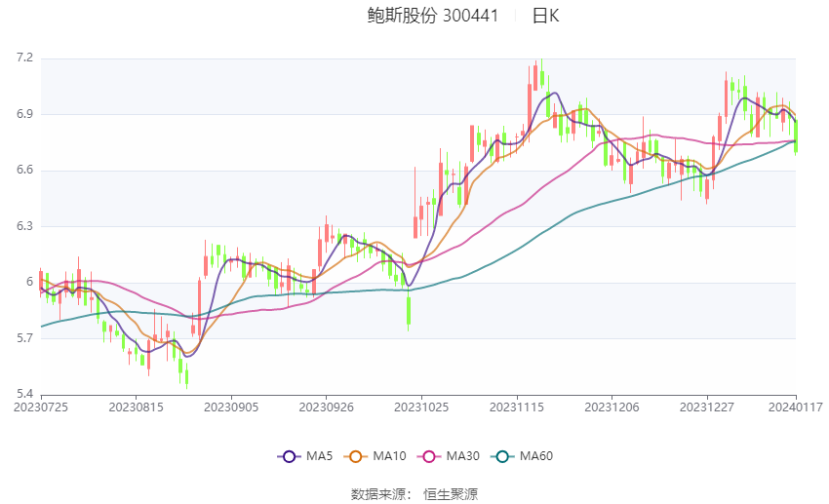Toggle the MA60 teal legend marker
Screen dimensions: 829x504
(x=502, y=456)
